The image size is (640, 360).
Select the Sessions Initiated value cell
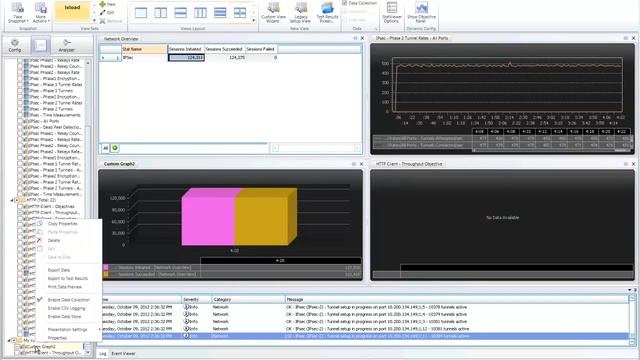click(186, 58)
